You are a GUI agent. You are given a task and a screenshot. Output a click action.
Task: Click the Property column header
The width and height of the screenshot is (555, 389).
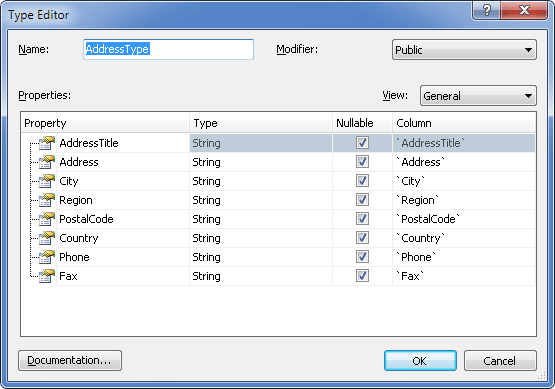[105, 123]
